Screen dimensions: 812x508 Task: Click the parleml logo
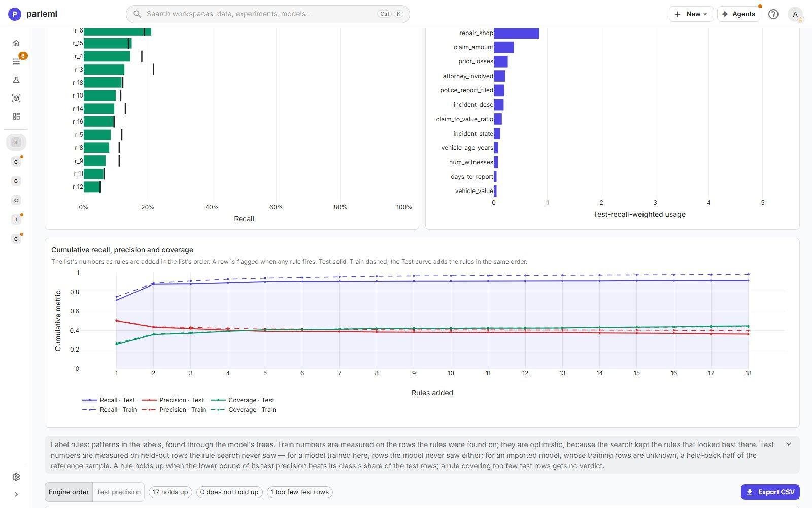coord(32,14)
